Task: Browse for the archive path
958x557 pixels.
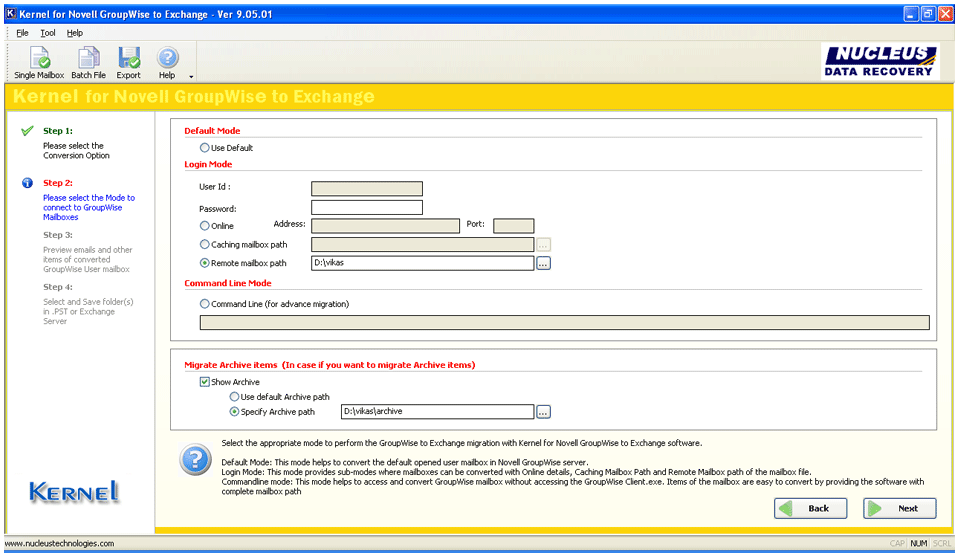Action: tap(543, 412)
